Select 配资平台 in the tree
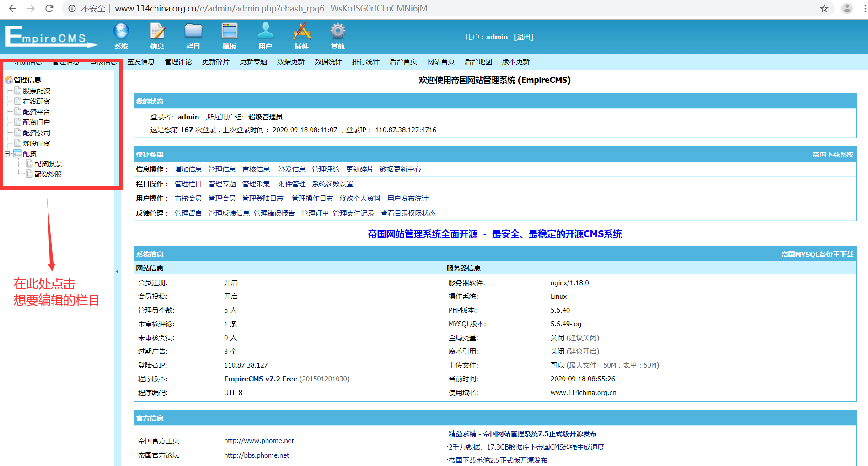This screenshot has width=868, height=466. click(37, 112)
